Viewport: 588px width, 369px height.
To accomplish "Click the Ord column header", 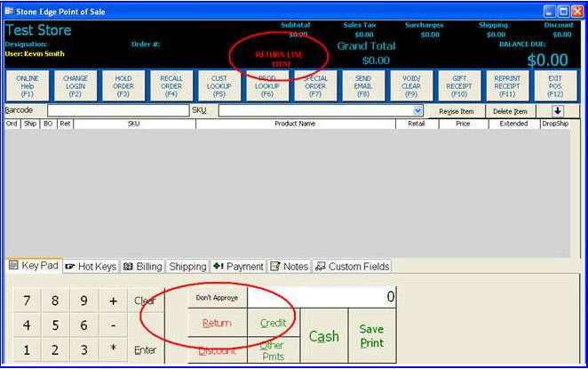I will click(x=12, y=124).
